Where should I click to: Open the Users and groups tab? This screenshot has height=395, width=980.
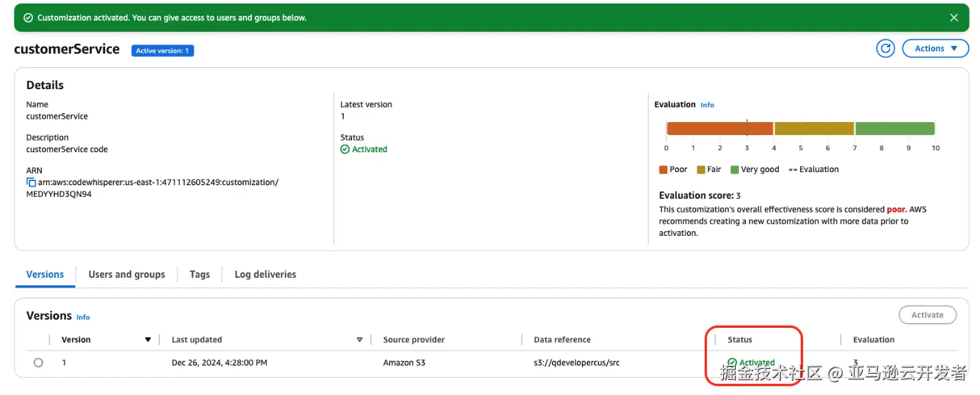pyautogui.click(x=127, y=274)
